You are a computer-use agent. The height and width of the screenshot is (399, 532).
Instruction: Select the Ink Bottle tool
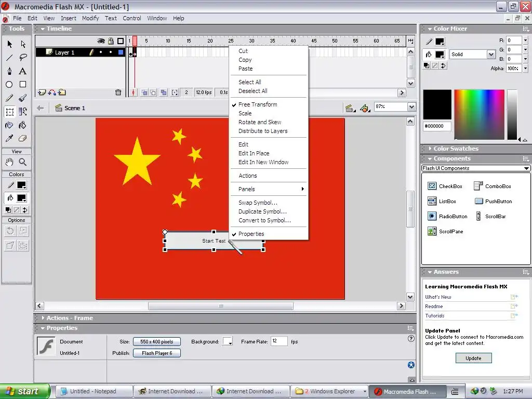click(x=9, y=125)
